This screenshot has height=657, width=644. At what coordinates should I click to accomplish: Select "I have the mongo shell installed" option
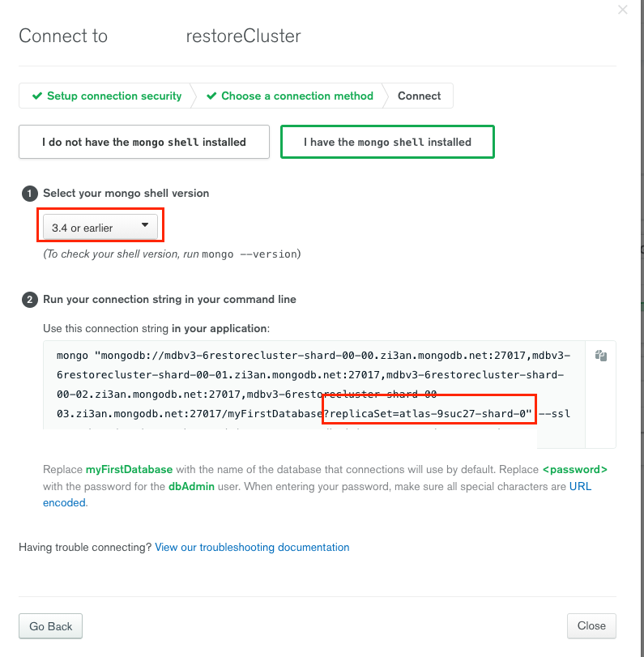tap(387, 142)
